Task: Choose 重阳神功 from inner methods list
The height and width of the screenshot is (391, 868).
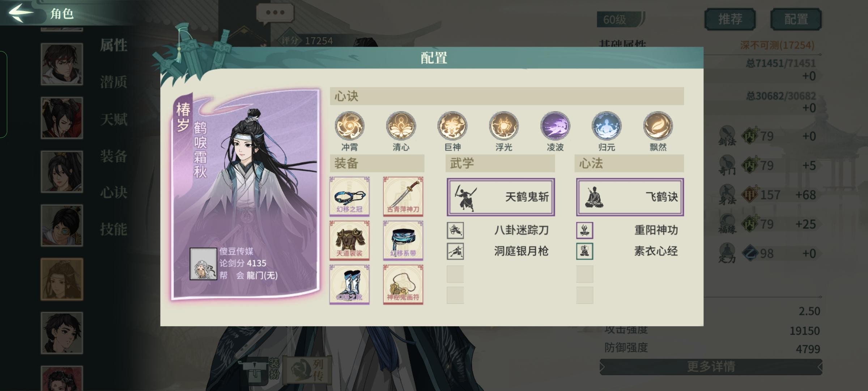Action: tap(630, 230)
